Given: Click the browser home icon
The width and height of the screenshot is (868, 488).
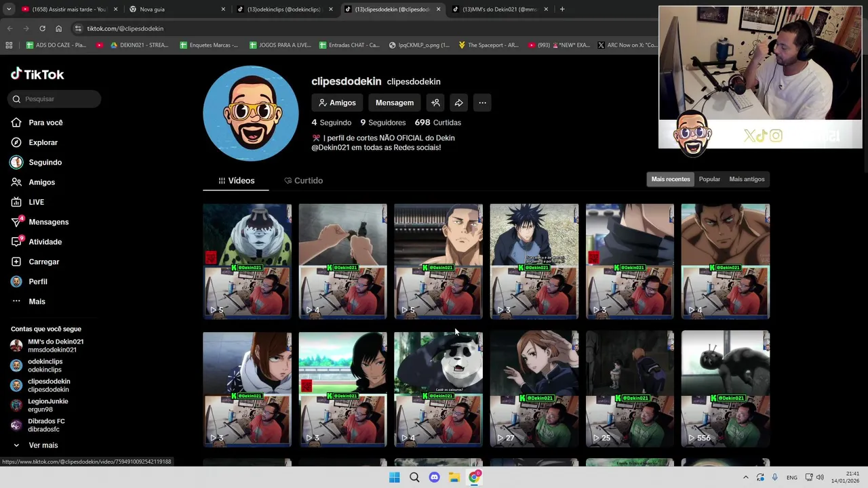Looking at the screenshot, I should click(58, 28).
